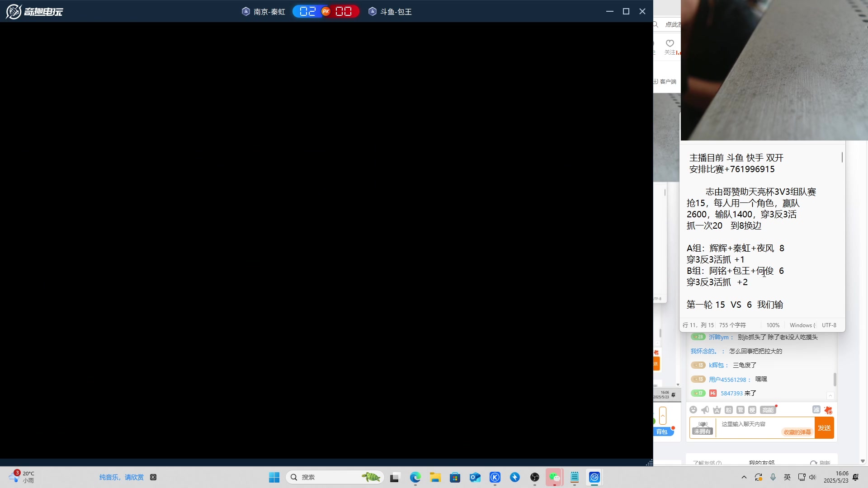The width and height of the screenshot is (868, 488).
Task: Click the volume speaker icon in tray
Action: click(x=812, y=477)
